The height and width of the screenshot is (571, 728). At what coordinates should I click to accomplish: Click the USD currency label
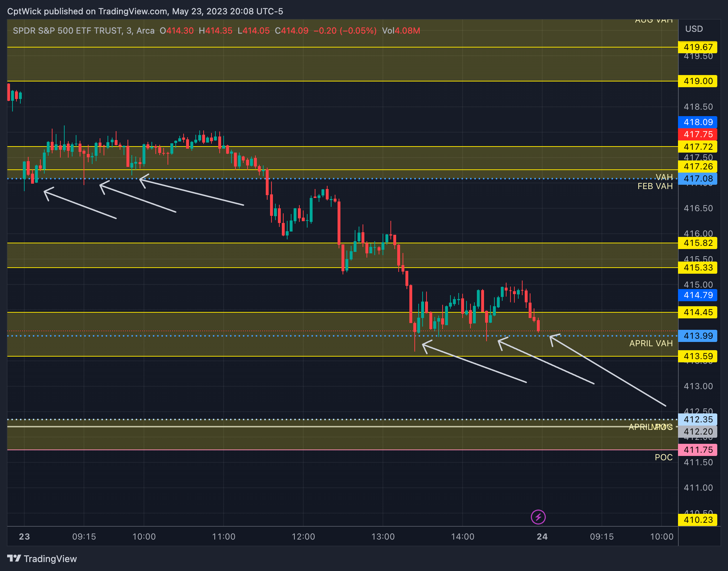[x=694, y=29]
